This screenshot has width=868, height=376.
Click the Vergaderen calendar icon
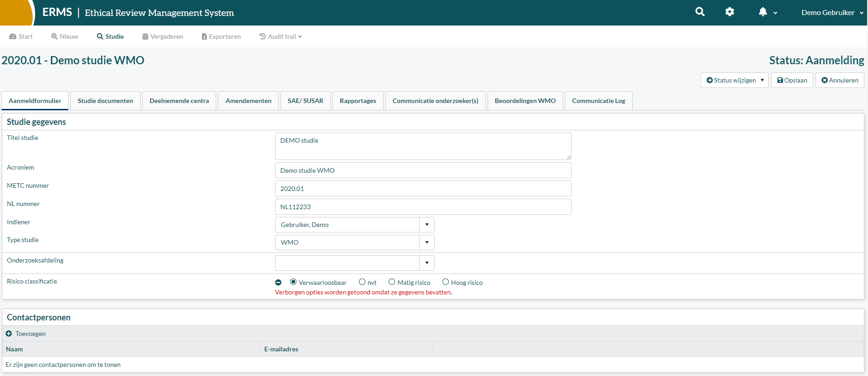point(145,36)
